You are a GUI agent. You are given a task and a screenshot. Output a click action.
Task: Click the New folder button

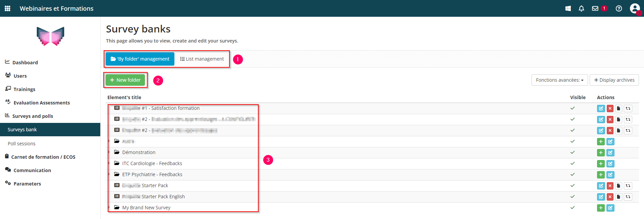click(x=125, y=80)
